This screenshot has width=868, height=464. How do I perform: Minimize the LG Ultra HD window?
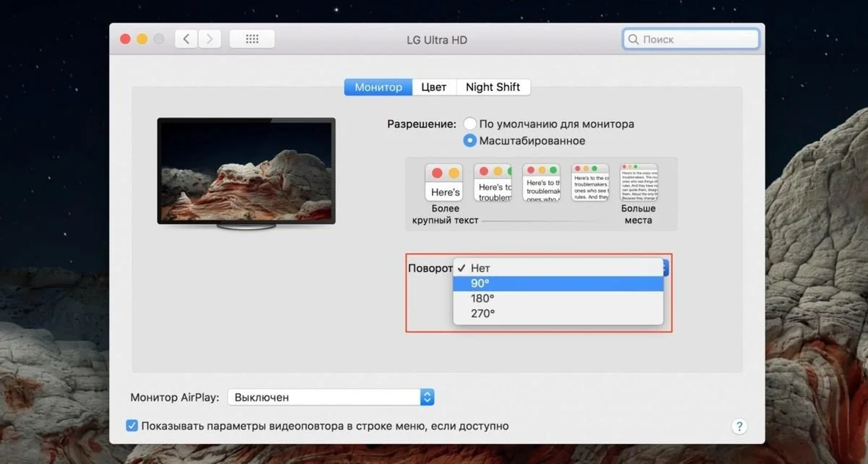142,39
